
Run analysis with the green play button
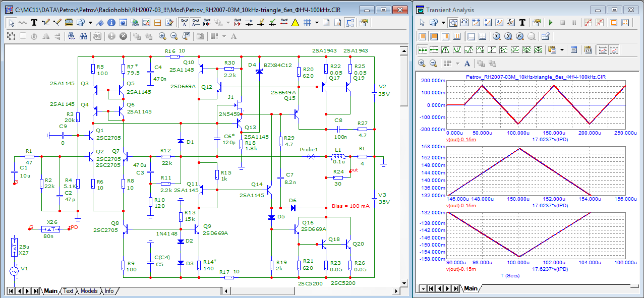[x=551, y=23]
